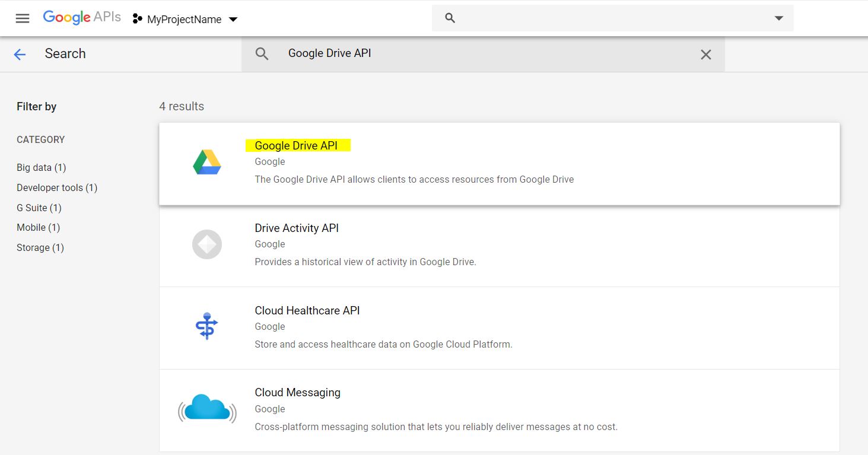This screenshot has width=868, height=455.
Task: Filter by G Suite category
Action: click(x=39, y=208)
